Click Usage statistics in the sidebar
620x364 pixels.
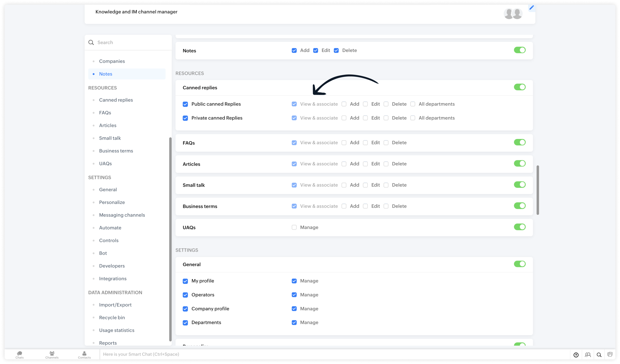pos(117,330)
